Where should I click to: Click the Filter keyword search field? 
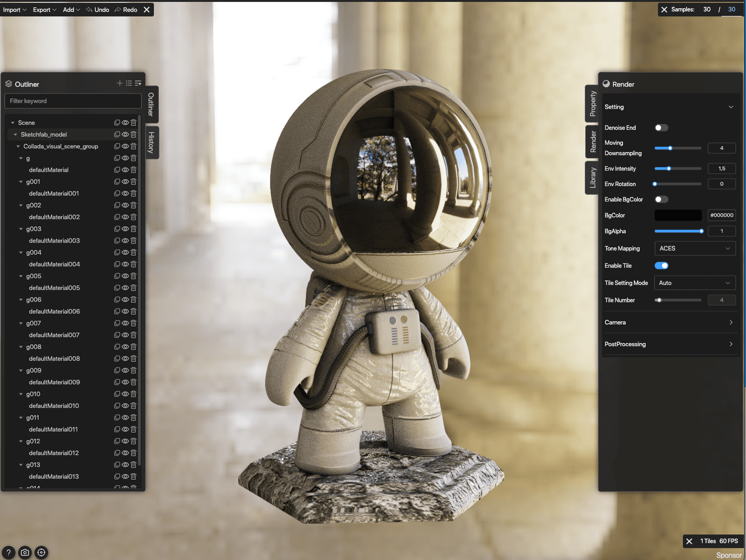[x=73, y=101]
